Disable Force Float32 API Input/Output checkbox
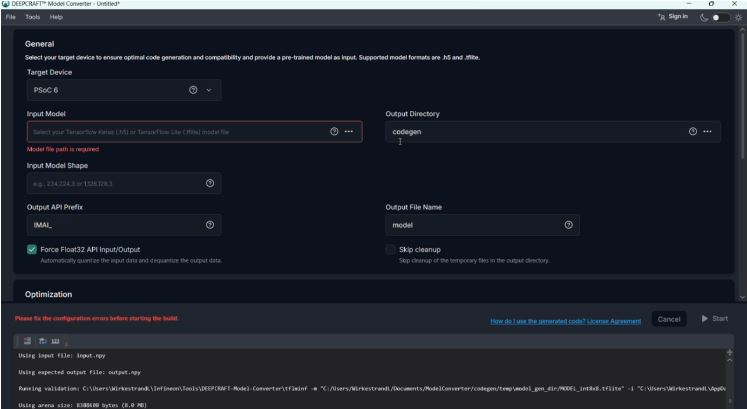 (x=33, y=249)
